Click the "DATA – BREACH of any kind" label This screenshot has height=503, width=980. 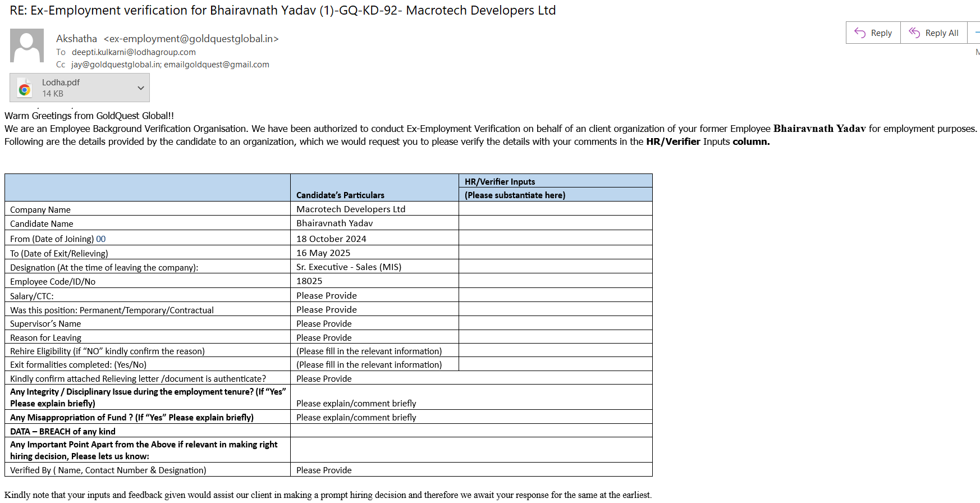tap(63, 431)
